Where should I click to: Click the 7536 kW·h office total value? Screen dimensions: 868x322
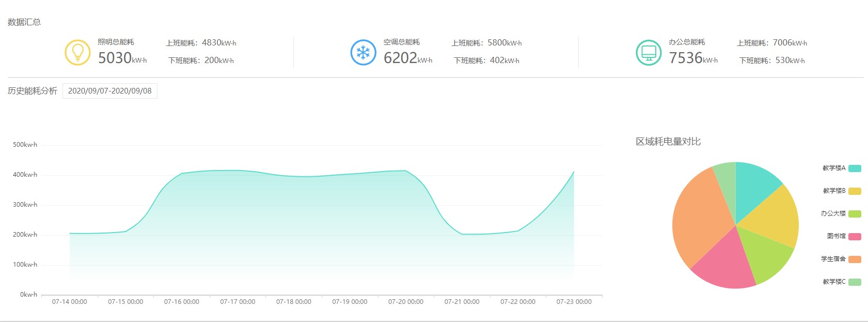tap(693, 58)
